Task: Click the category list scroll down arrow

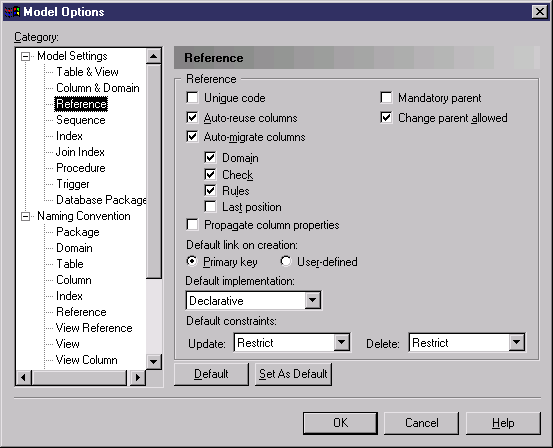Action: (x=154, y=361)
